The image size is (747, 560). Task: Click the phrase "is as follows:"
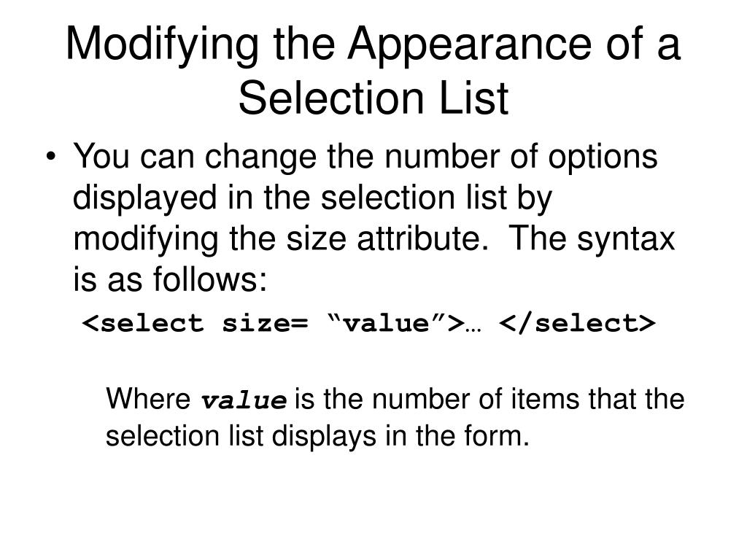(170, 279)
